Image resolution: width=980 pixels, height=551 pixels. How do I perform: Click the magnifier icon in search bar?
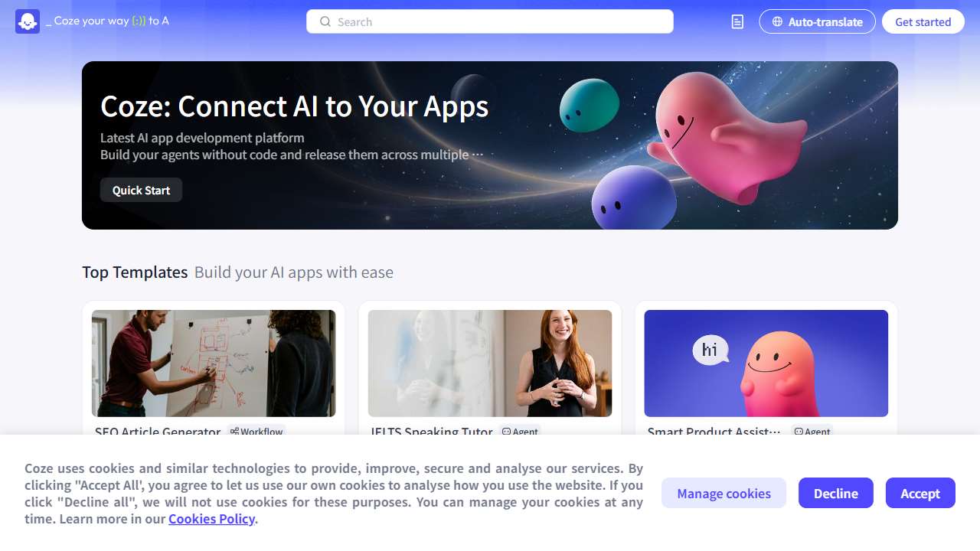click(325, 21)
